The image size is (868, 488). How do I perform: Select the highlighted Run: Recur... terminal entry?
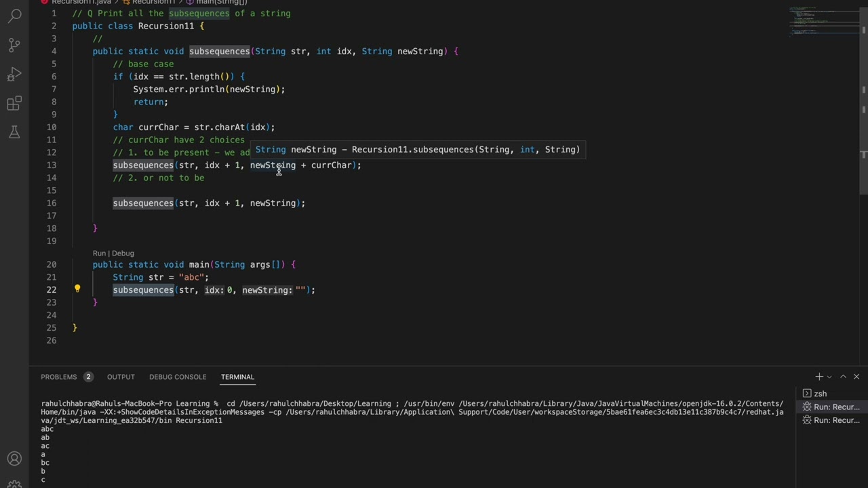click(831, 407)
